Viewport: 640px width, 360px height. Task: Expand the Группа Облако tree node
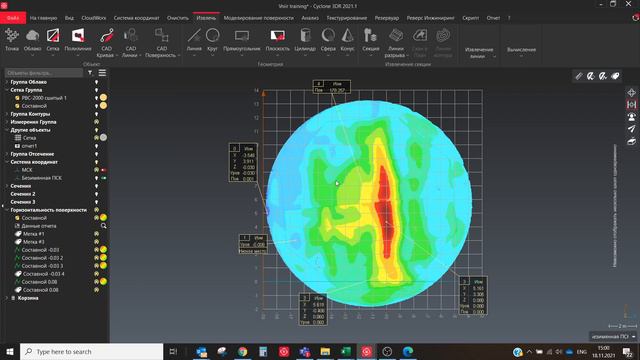point(7,82)
